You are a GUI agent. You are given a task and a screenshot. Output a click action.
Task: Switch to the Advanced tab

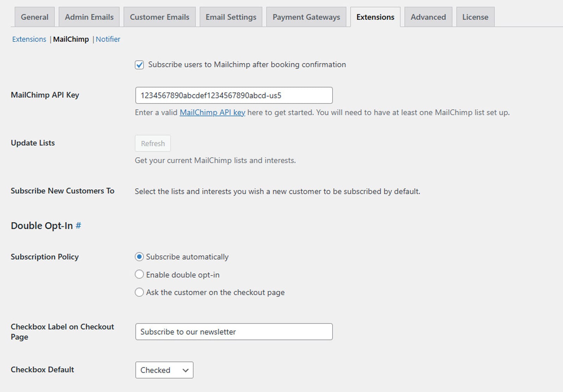coord(428,17)
